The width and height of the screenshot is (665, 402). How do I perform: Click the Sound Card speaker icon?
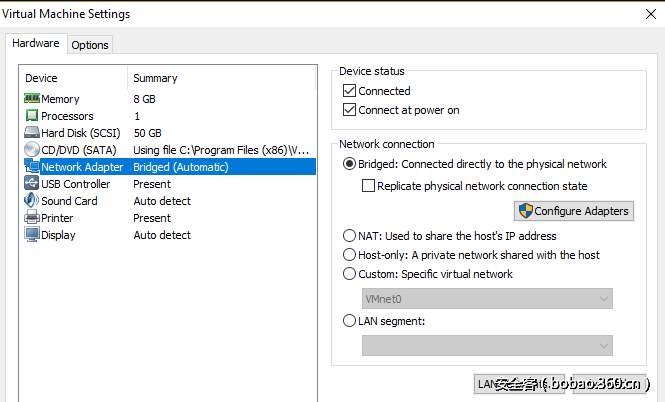pyautogui.click(x=32, y=201)
